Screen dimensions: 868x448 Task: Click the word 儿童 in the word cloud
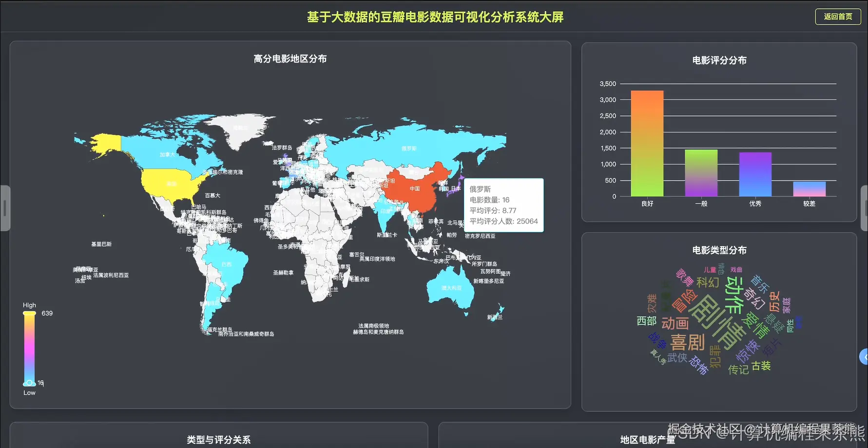coord(710,270)
